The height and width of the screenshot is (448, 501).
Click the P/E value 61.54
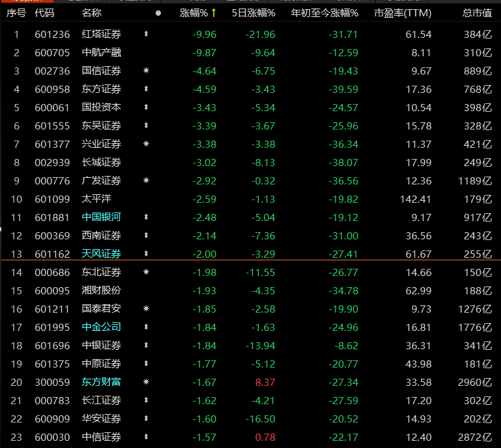[x=419, y=35]
